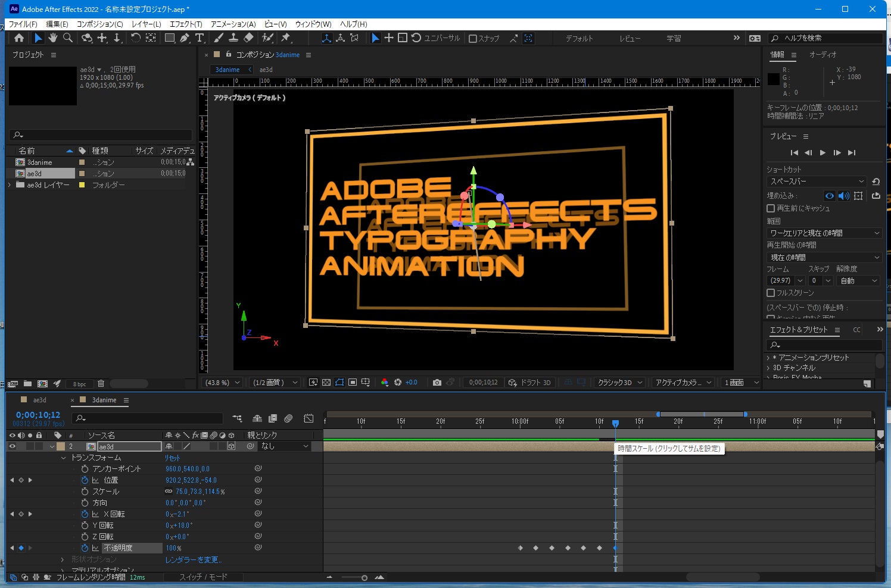This screenshot has width=891, height=588.
Task: Select the Brush tool
Action: coord(219,37)
